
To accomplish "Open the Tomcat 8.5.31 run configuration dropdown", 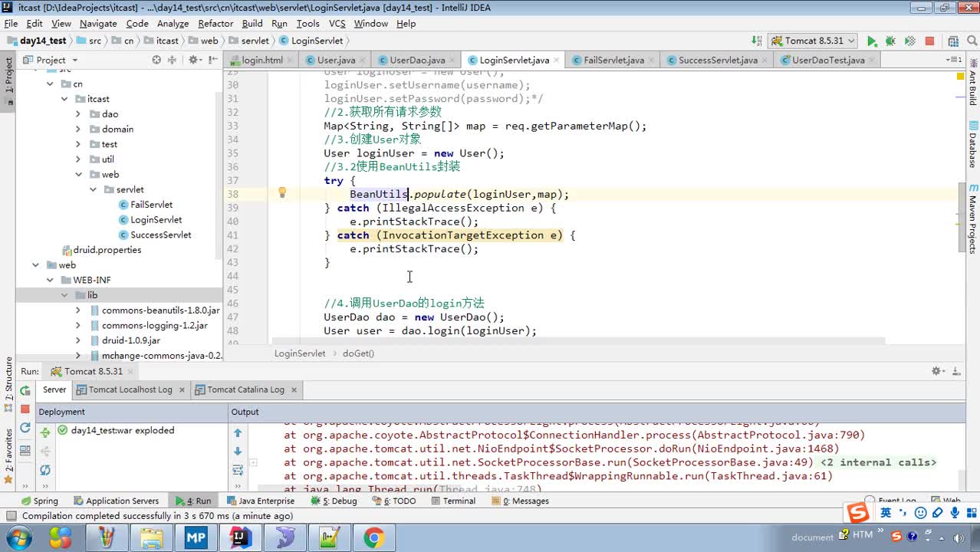I will click(x=813, y=41).
